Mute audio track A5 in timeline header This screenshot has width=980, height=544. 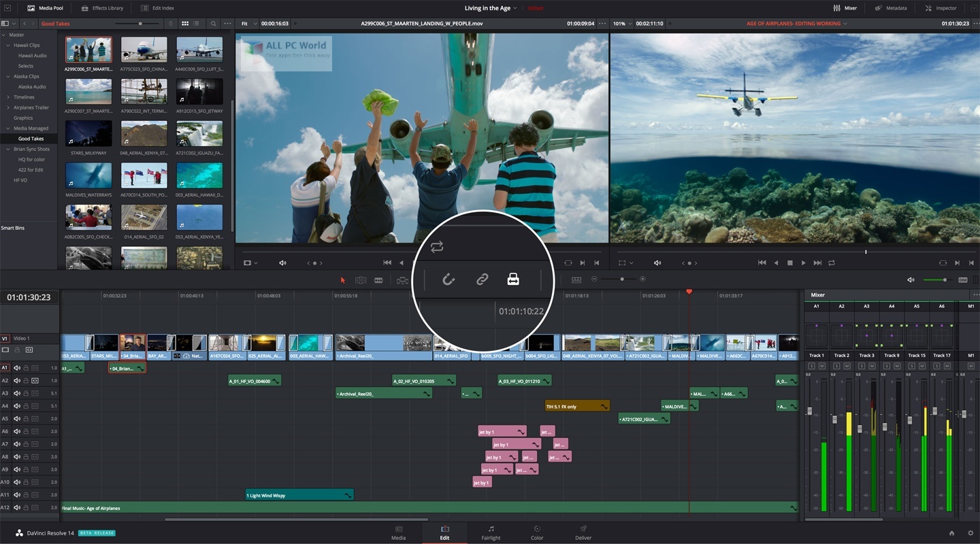click(18, 419)
